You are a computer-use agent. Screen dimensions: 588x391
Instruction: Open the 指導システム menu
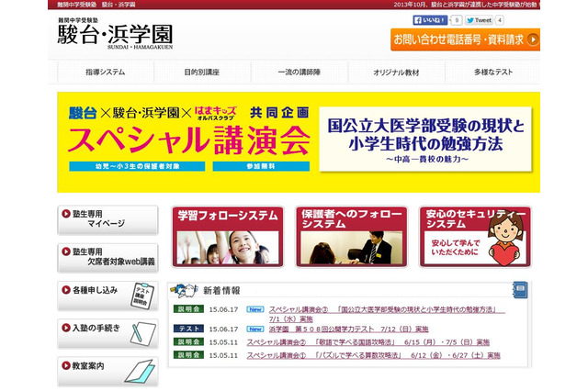coord(106,72)
